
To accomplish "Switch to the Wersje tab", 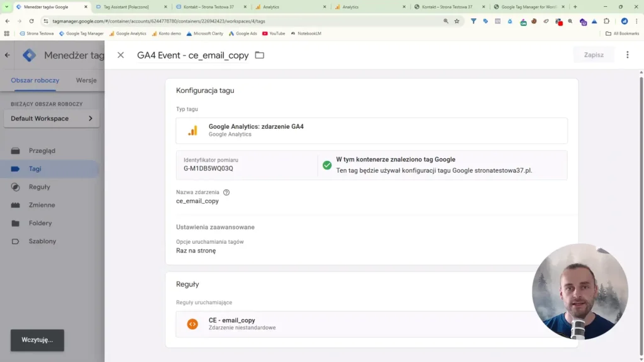I will [x=86, y=80].
